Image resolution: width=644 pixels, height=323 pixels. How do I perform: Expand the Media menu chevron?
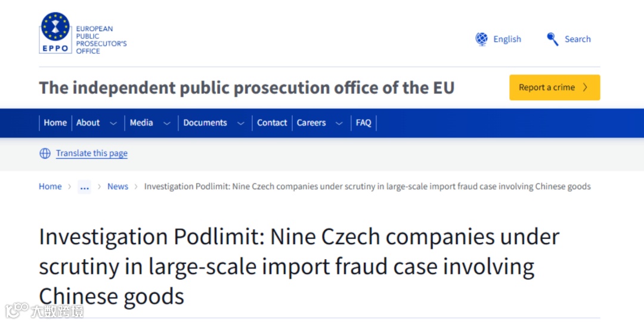[167, 124]
